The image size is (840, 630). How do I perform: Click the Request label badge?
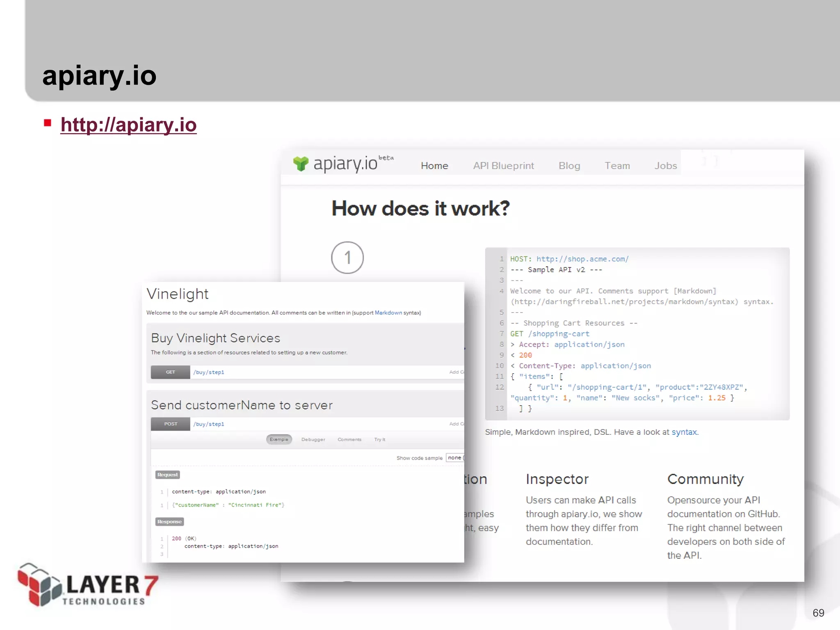[167, 475]
